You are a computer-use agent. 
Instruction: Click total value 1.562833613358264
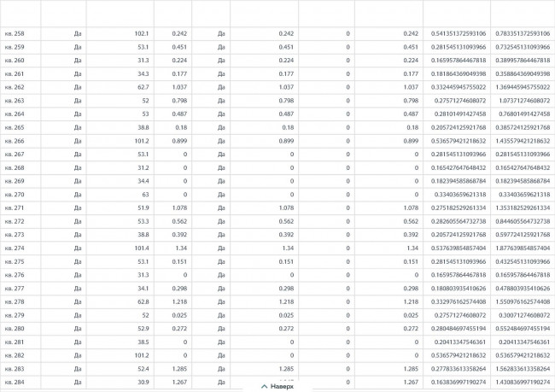pyautogui.click(x=523, y=369)
